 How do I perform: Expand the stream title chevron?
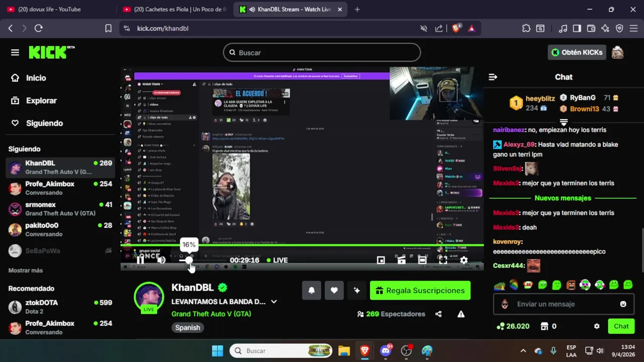[x=274, y=302]
